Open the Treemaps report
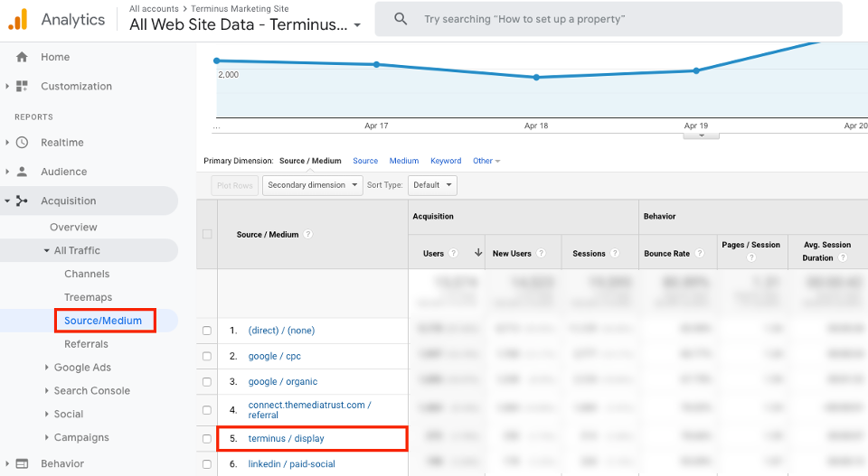Screen dimensions: 868x476 tap(88, 297)
